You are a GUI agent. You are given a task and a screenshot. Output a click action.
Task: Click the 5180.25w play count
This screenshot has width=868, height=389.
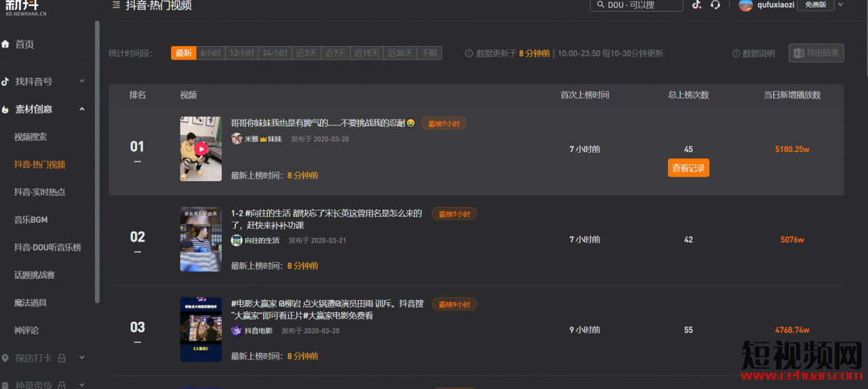click(x=792, y=149)
